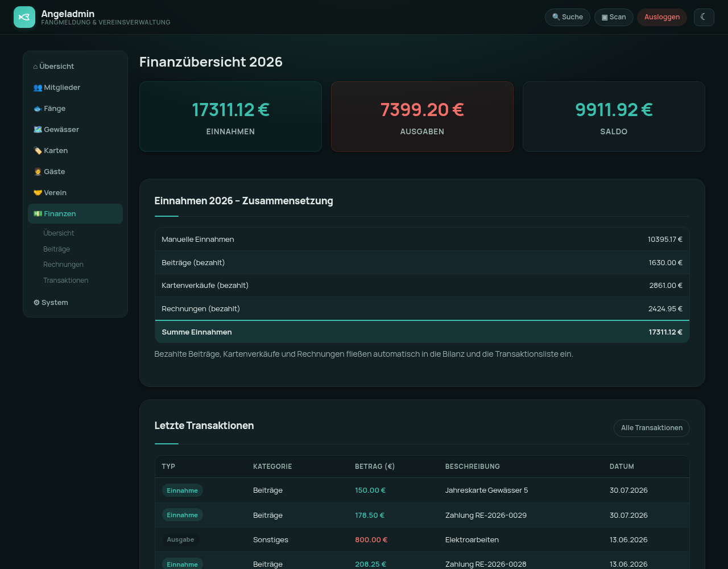Open the Gewässer section
Image resolution: width=728 pixels, height=569 pixels.
75,130
